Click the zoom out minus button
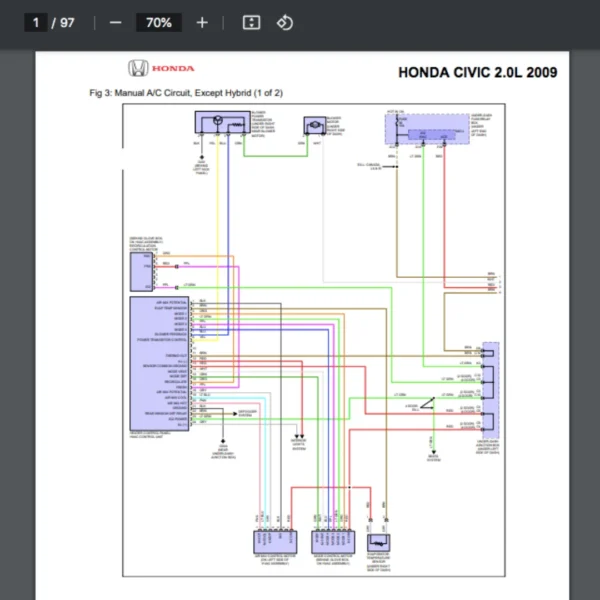 point(115,22)
